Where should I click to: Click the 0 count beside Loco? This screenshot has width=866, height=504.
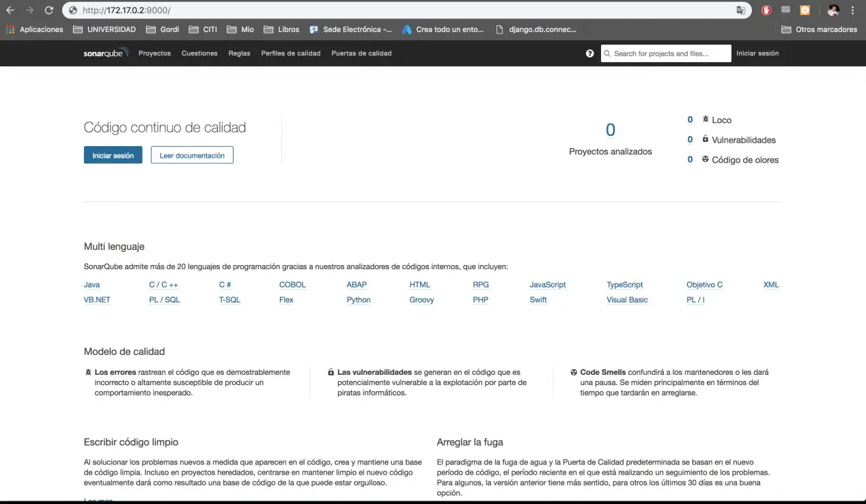(x=690, y=120)
